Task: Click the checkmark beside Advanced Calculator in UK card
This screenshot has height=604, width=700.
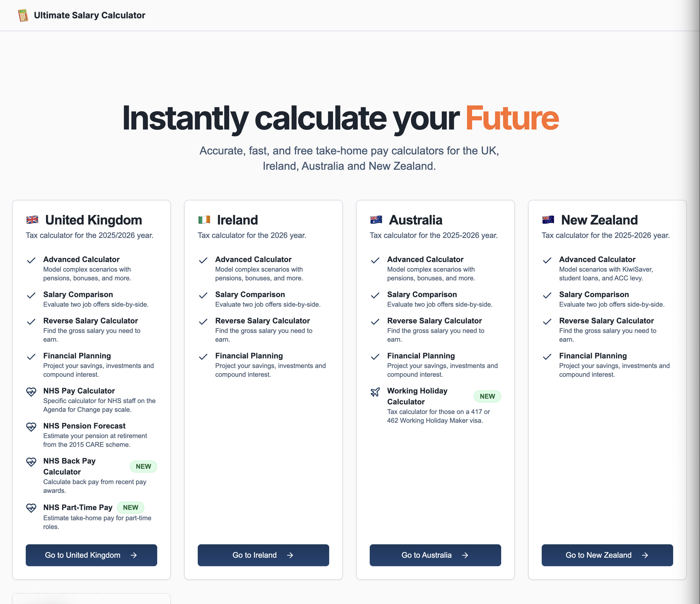Action: point(31,260)
